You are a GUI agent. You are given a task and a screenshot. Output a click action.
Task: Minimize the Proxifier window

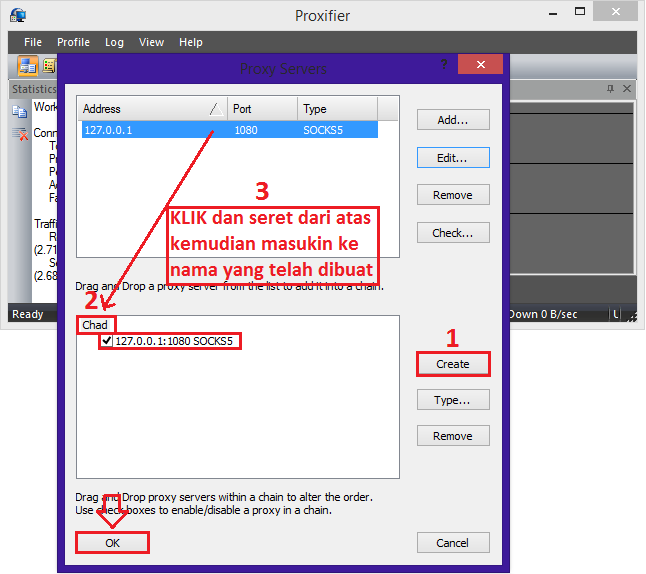(553, 12)
